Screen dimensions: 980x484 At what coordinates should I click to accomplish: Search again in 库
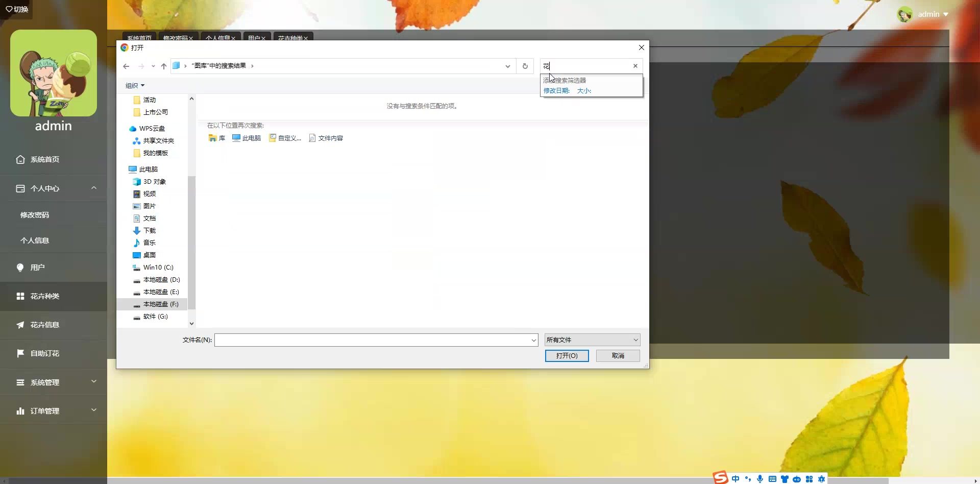[217, 138]
